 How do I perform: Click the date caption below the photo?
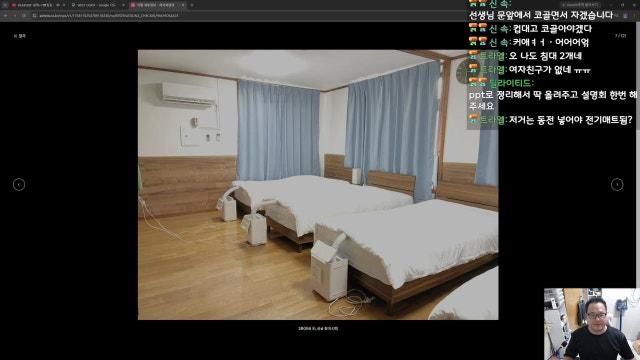(x=318, y=328)
